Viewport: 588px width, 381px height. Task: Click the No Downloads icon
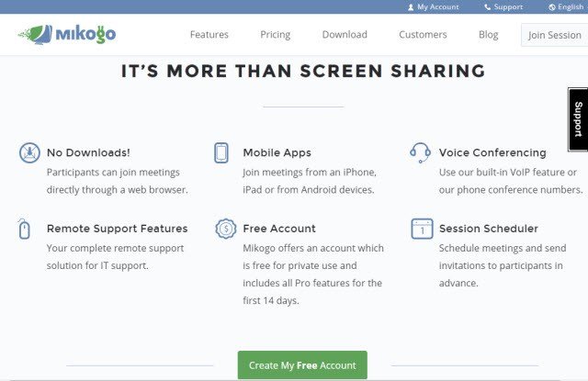coord(29,152)
